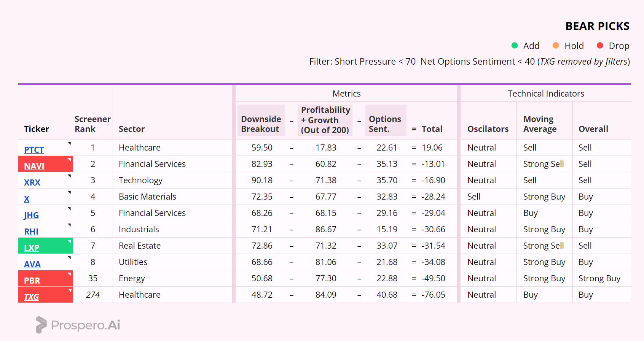Select AVA total value -34.08
Viewport: 644px width, 341px height.
[x=433, y=262]
